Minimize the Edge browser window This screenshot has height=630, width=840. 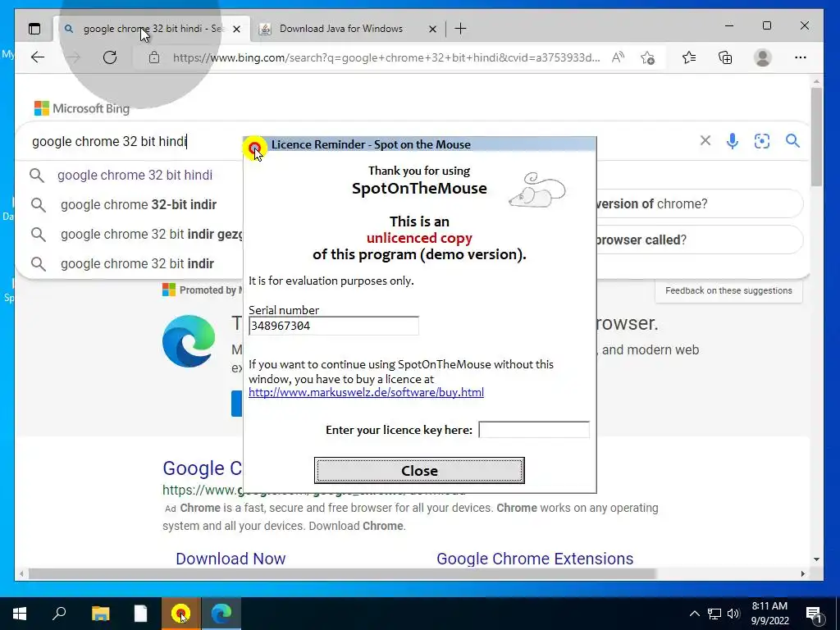(729, 25)
